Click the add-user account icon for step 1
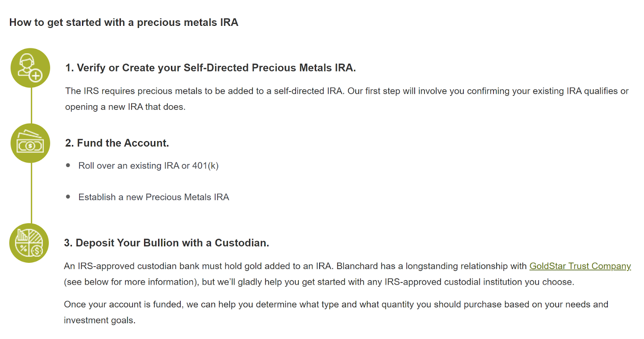The width and height of the screenshot is (644, 339). coord(30,68)
